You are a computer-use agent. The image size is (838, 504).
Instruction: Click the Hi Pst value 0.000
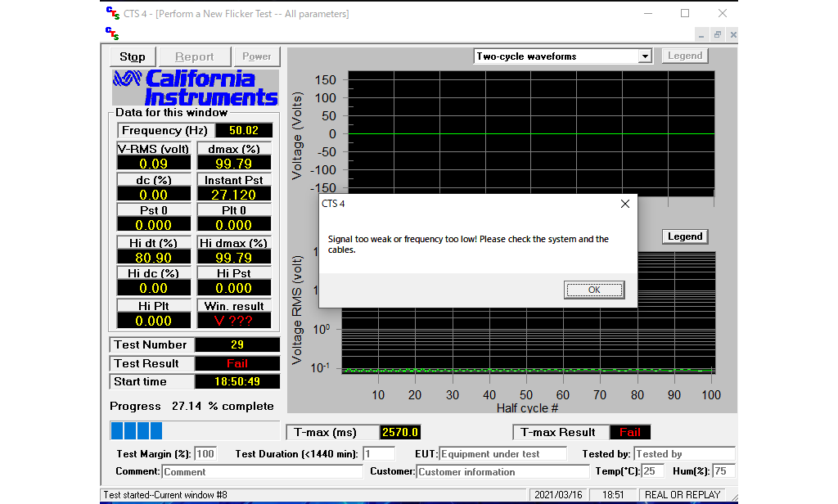pos(233,288)
